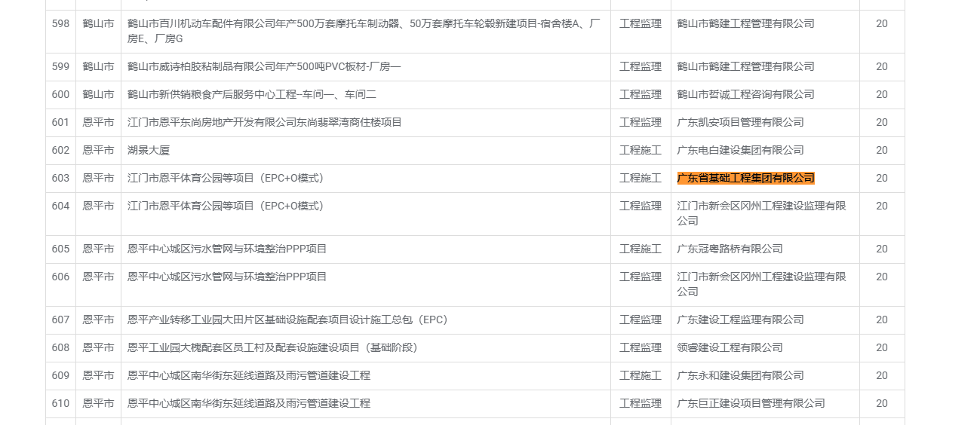Click 工程监理 type in row 600
Screen dimensions: 980x425
pyautogui.click(x=641, y=95)
